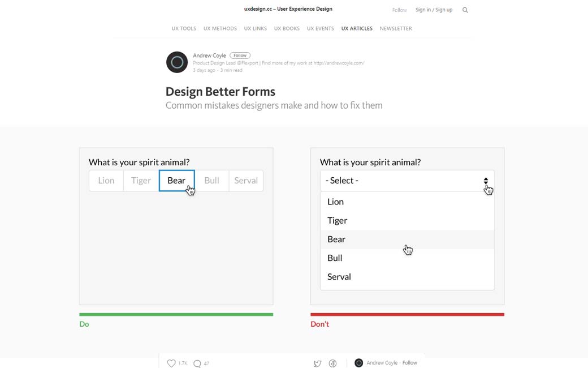588x368 pixels.
Task: Open the comments bubble icon
Action: 197,363
